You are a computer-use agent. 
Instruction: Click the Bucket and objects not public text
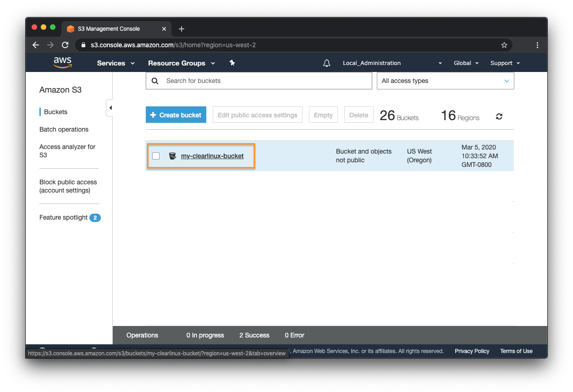click(x=364, y=156)
